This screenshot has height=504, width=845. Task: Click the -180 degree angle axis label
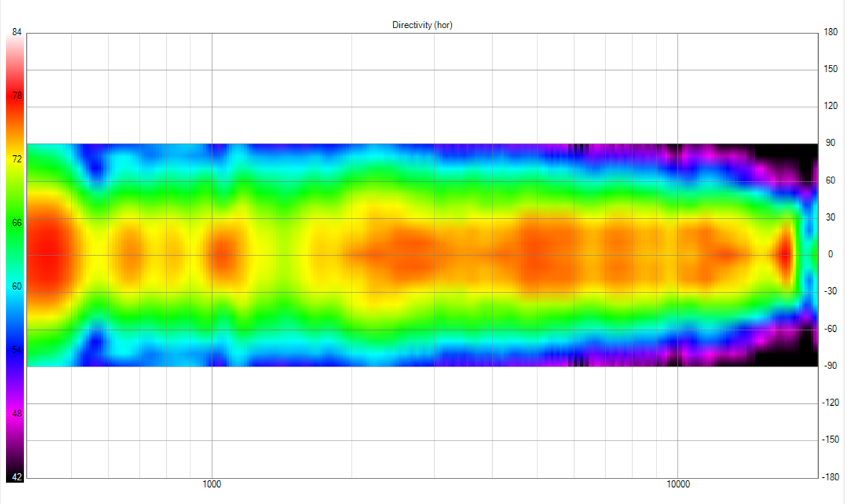tap(832, 477)
